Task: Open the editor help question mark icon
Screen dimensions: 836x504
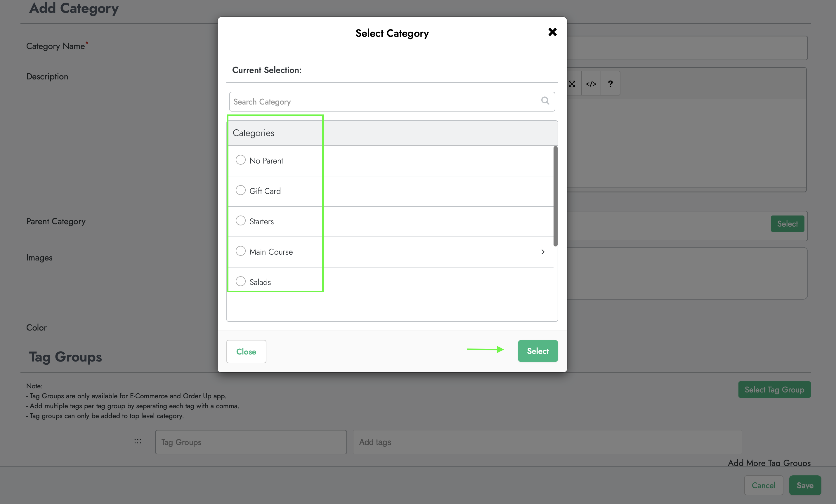Action: point(610,84)
